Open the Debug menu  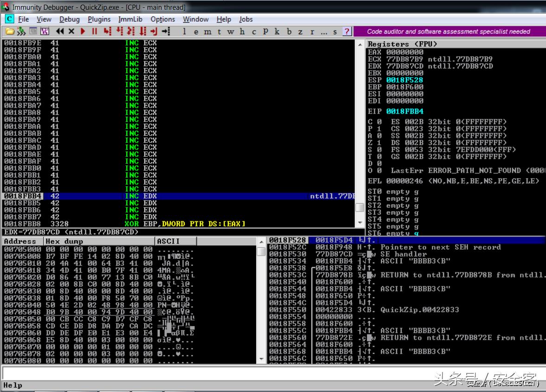click(69, 19)
